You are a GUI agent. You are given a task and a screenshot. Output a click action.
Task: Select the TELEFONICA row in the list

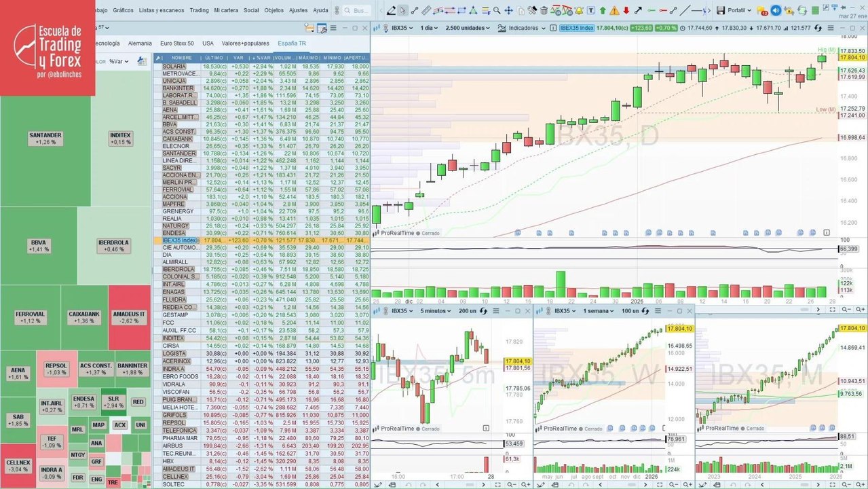click(x=262, y=430)
